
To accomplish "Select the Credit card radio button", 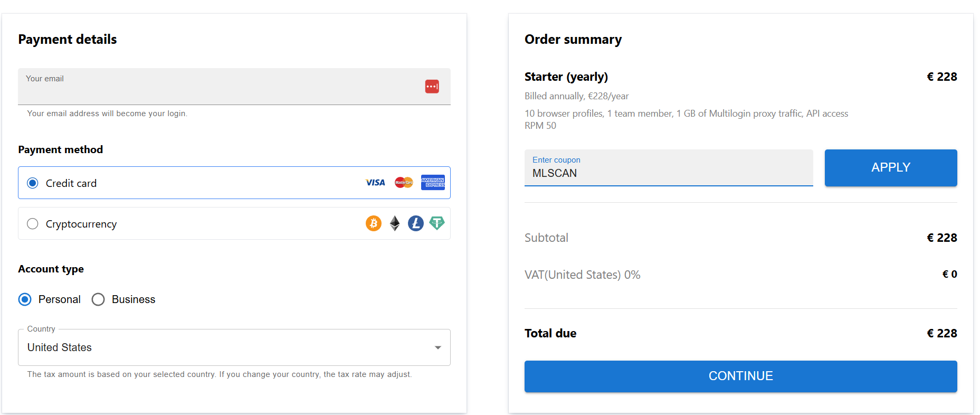I will click(x=33, y=183).
